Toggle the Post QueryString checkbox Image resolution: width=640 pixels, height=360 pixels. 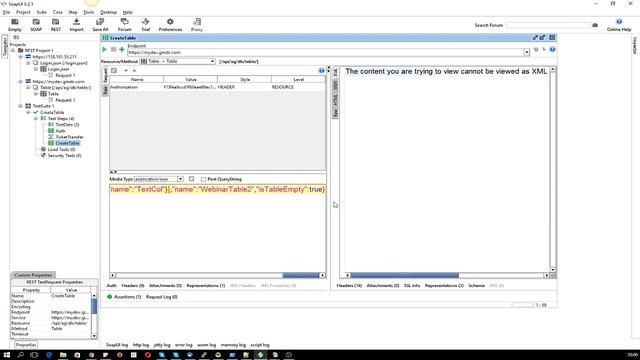click(x=203, y=179)
